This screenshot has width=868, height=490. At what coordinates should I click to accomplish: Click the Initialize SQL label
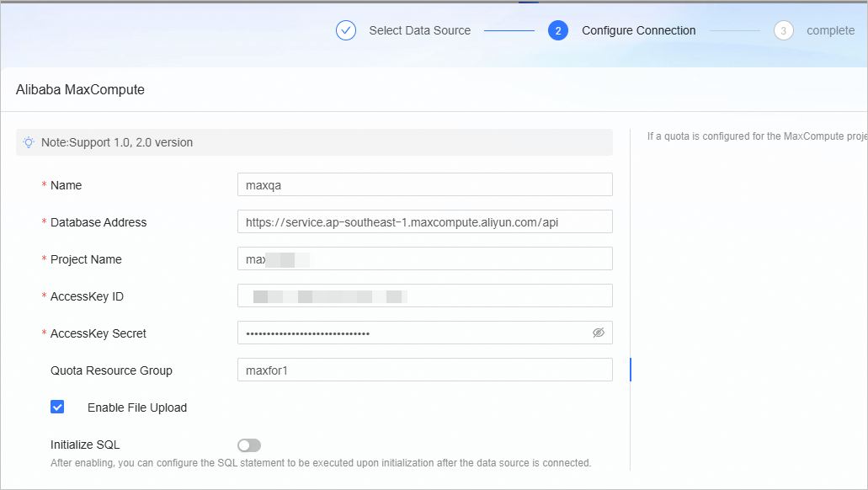[85, 445]
